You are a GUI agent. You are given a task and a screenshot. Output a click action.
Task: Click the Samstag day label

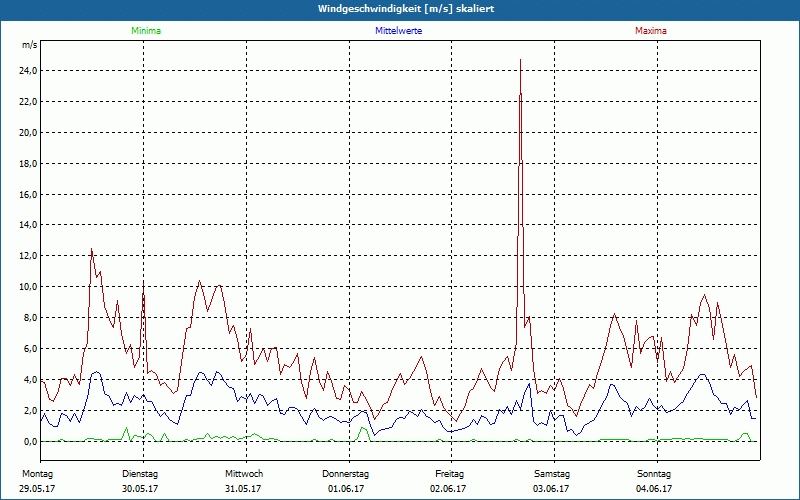pos(552,474)
